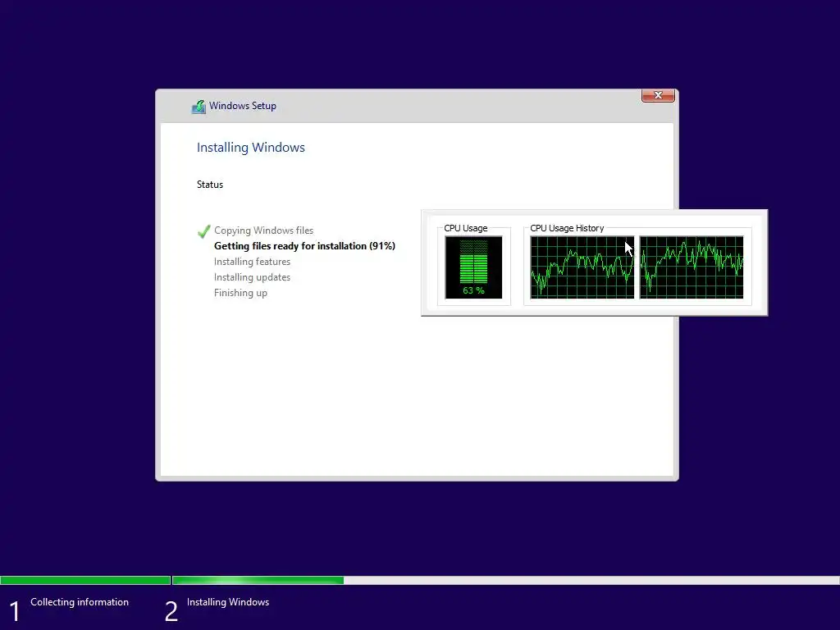Click the Windows Setup title bar icon

tap(199, 106)
